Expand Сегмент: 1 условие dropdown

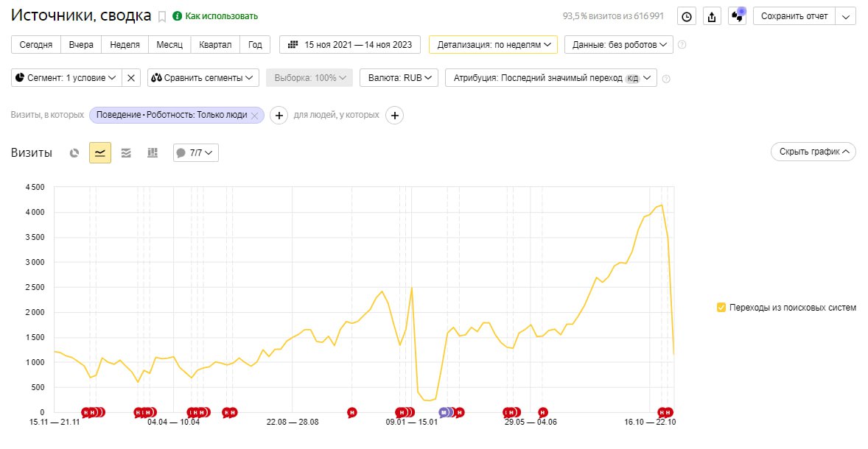[66, 78]
